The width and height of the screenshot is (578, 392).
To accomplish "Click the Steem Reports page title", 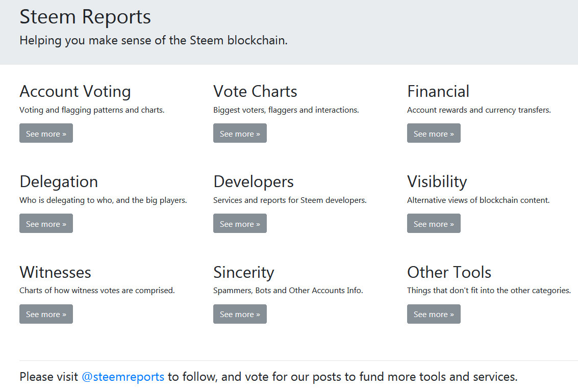I will (85, 17).
